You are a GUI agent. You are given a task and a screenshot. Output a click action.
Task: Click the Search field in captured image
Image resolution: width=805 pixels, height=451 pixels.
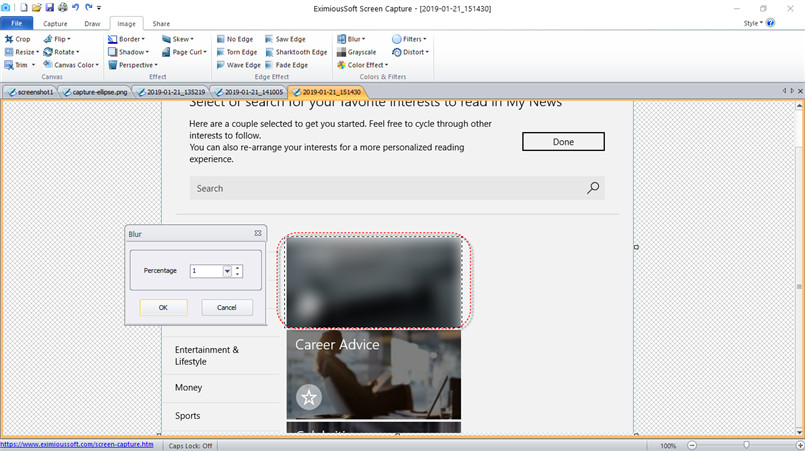(397, 188)
